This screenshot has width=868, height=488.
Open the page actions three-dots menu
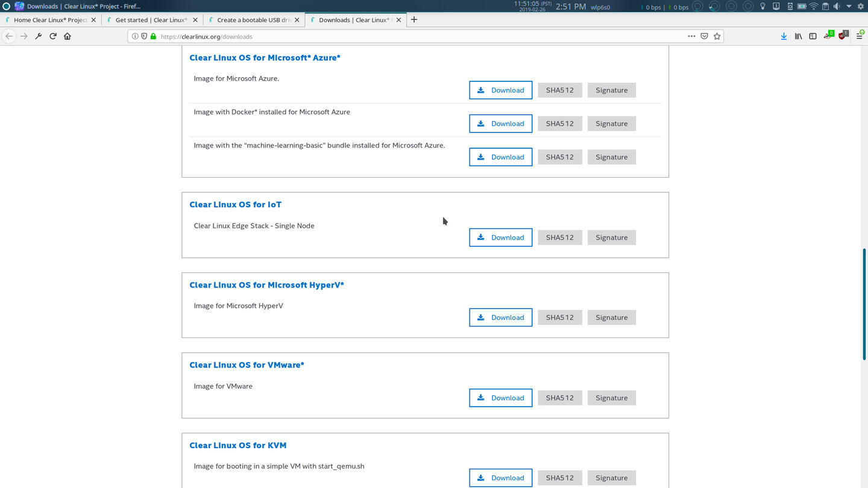(x=691, y=36)
